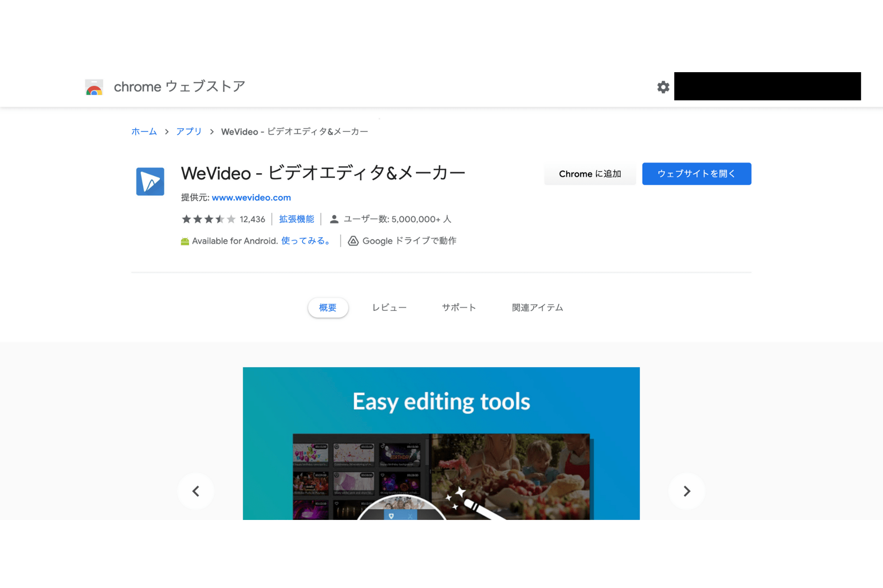Viewport: 883px width, 588px height.
Task: Switch to the 関連アイテム tab
Action: click(x=538, y=308)
